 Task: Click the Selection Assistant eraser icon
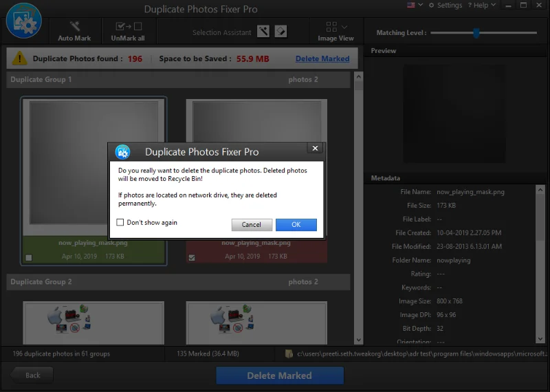point(280,32)
